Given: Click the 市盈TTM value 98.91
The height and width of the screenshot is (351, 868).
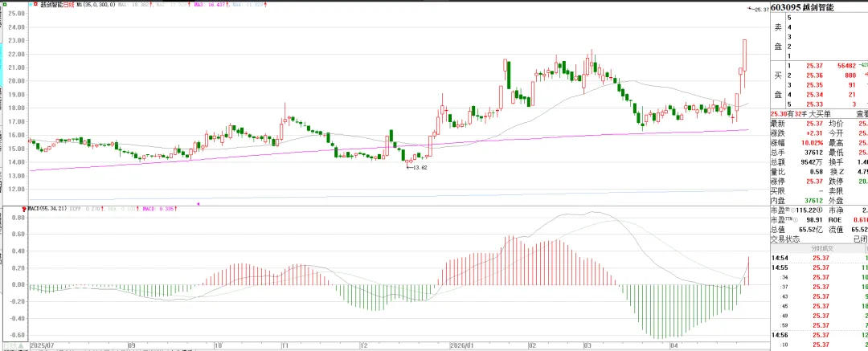Looking at the screenshot, I should tap(814, 220).
